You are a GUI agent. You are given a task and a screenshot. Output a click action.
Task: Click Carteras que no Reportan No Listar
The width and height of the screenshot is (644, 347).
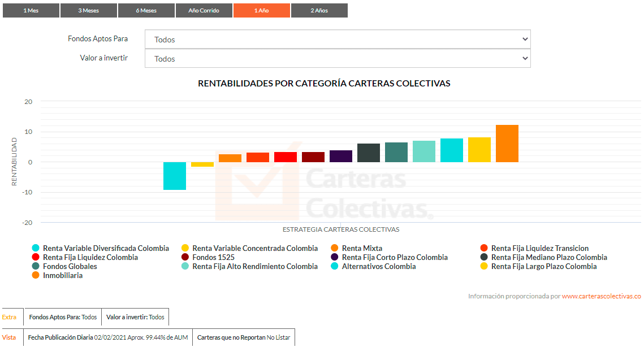pos(244,337)
